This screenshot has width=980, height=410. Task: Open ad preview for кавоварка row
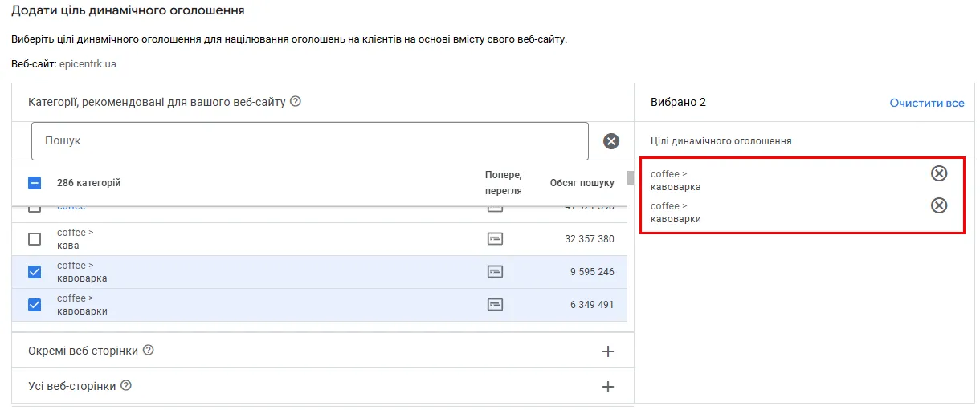coord(496,272)
